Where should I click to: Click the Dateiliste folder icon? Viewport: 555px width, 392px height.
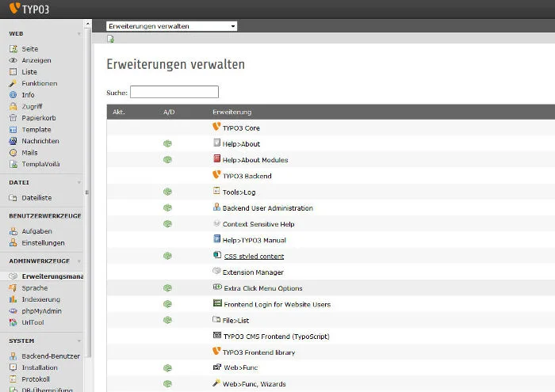pos(13,198)
